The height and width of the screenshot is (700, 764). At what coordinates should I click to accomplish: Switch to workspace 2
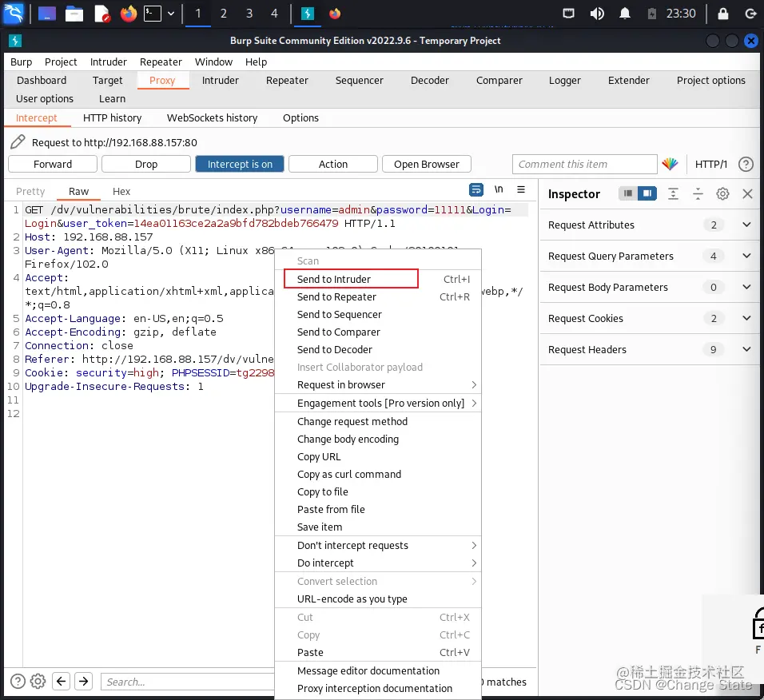tap(223, 14)
